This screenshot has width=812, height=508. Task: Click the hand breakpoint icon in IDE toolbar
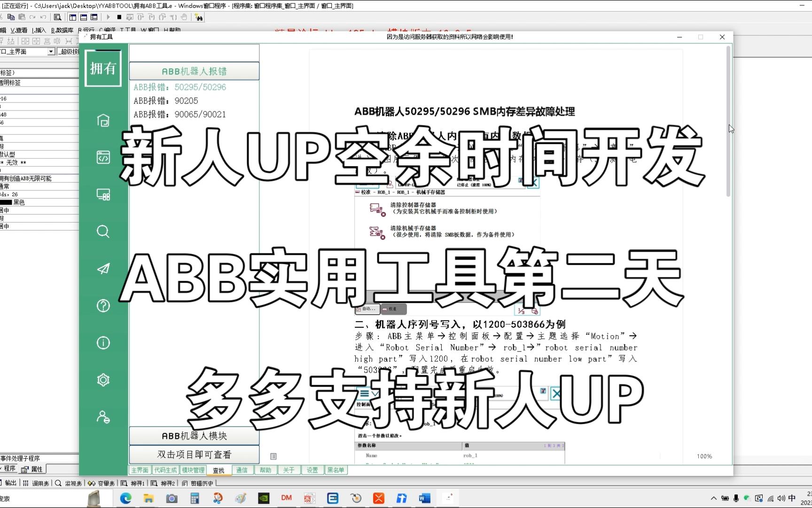184,17
